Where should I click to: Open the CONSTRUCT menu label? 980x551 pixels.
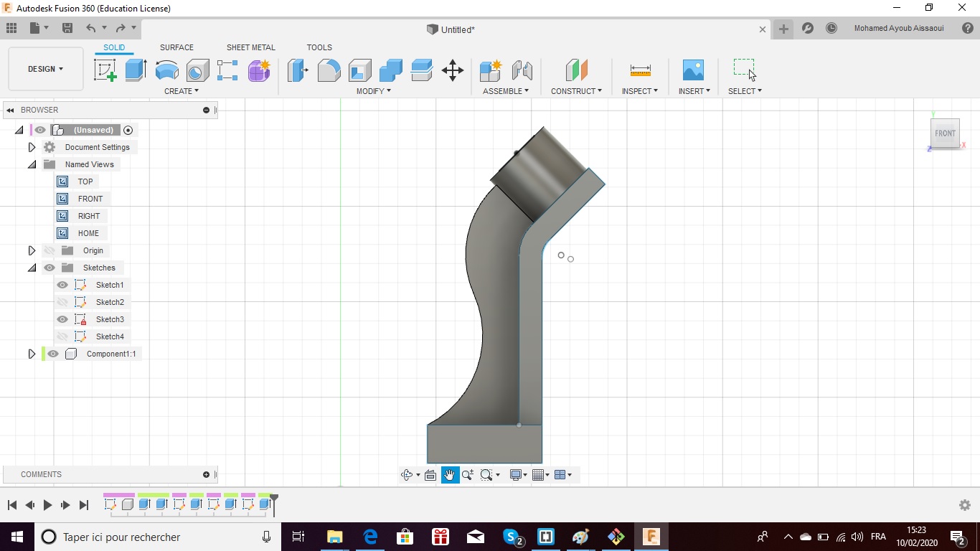coord(576,91)
